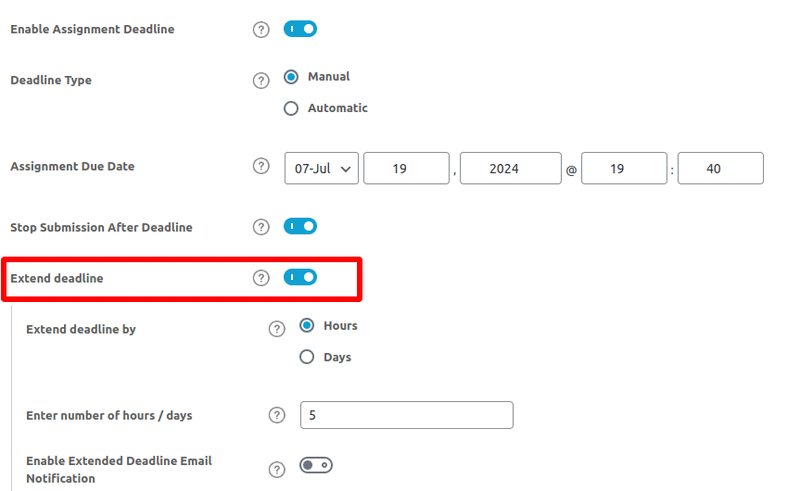Toggle the Extend deadline switch
The image size is (800, 491).
(x=300, y=277)
